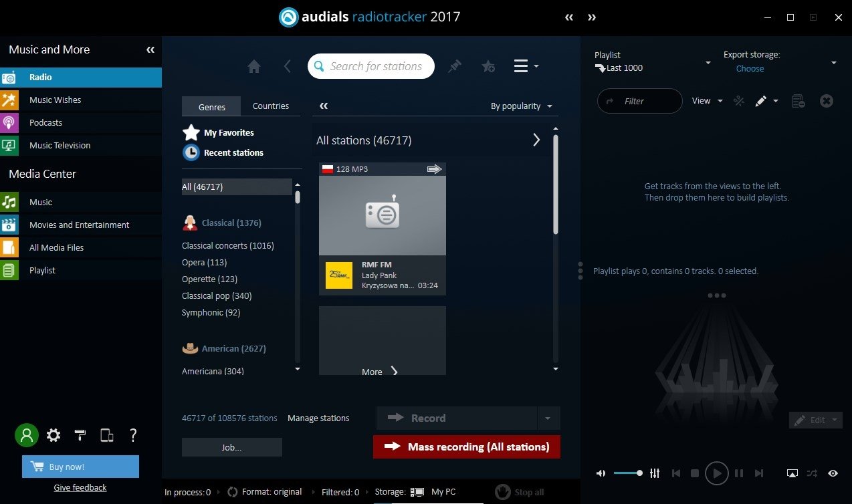Viewport: 852px width, 504px height.
Task: Skip to the next track
Action: [759, 473]
